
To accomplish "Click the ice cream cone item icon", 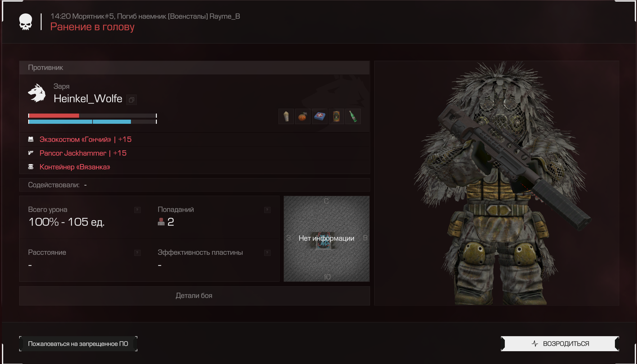I will coord(286,116).
